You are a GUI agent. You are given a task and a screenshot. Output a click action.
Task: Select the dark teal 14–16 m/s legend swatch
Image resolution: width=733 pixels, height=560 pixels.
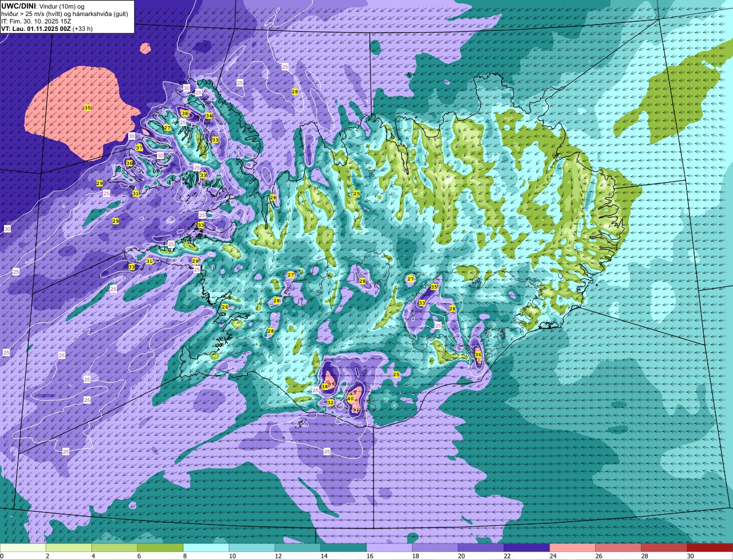coord(344,548)
